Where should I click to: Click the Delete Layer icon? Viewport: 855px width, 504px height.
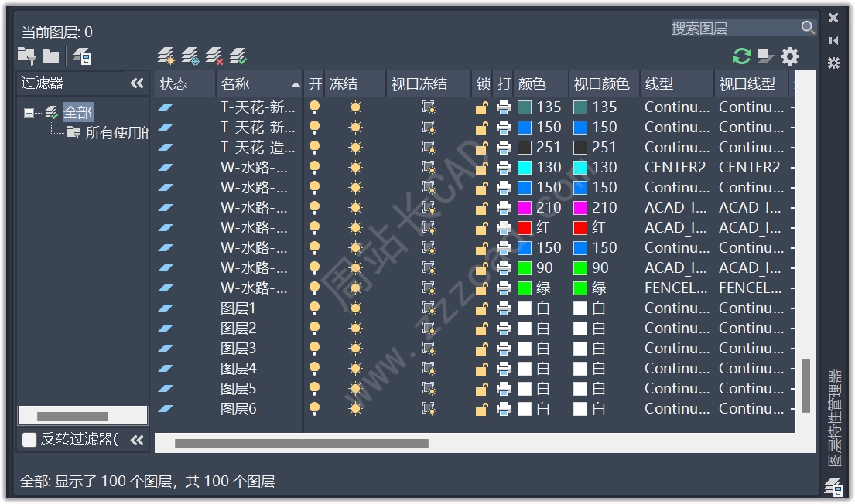(x=214, y=56)
